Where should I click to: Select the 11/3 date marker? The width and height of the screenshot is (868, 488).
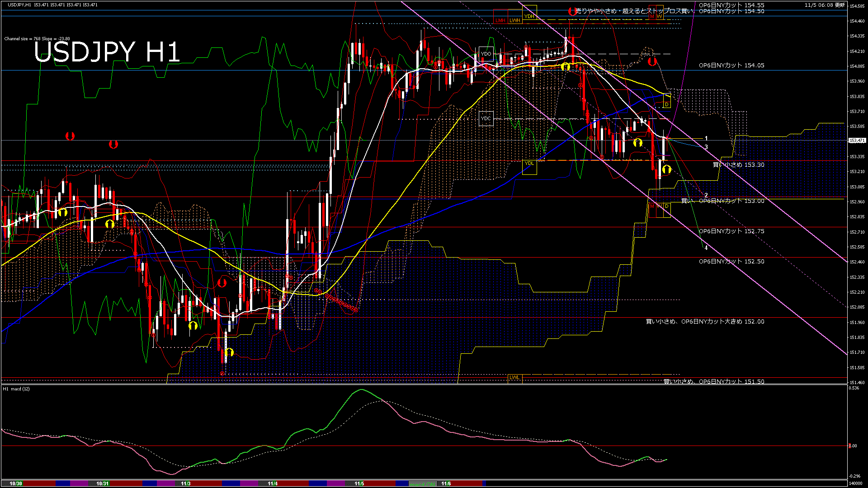186,483
